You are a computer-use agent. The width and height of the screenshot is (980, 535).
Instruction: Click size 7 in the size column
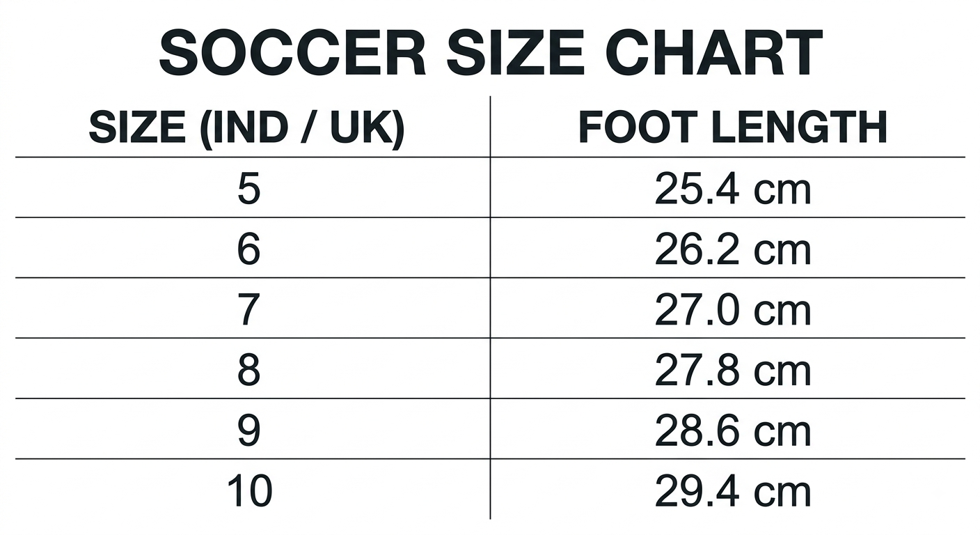coord(248,310)
